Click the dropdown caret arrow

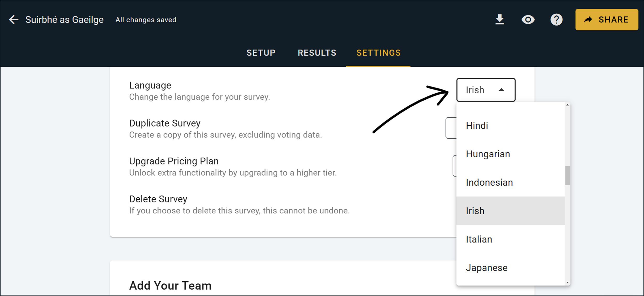click(x=501, y=90)
